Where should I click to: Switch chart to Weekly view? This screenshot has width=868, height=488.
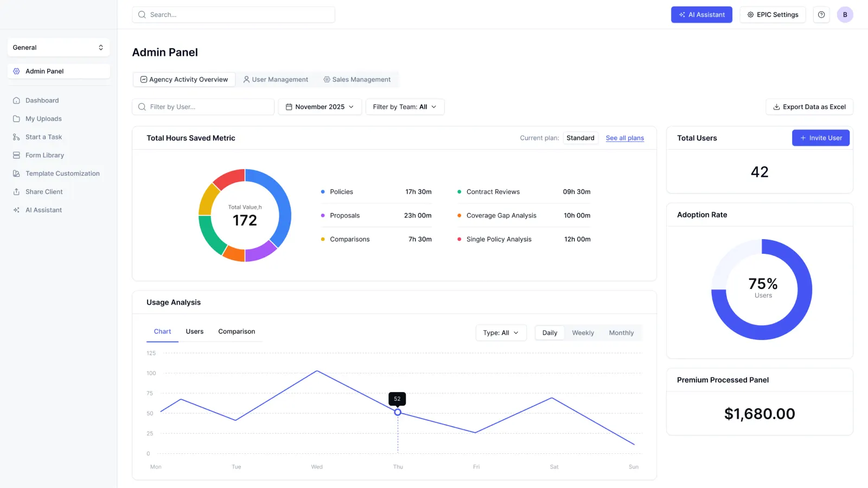tap(583, 333)
